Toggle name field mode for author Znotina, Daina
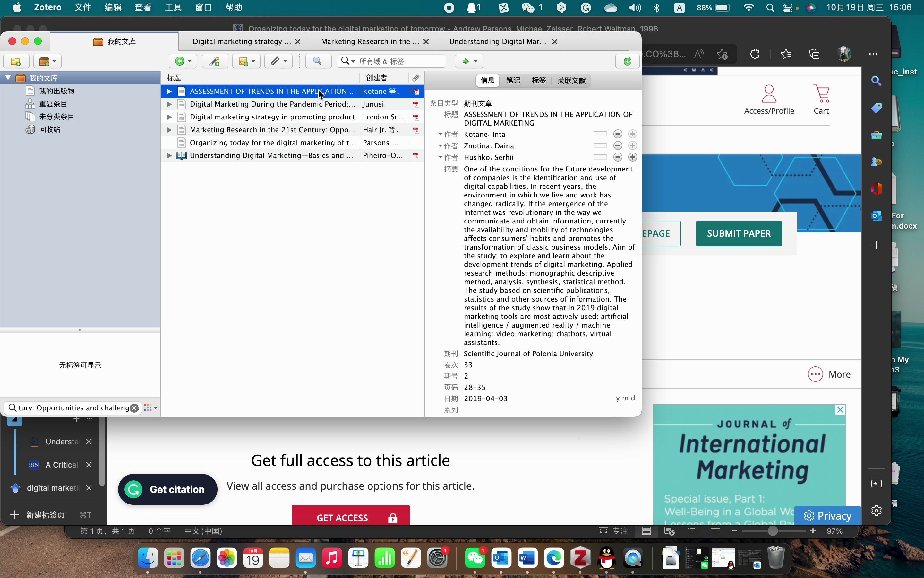The image size is (924, 578). pos(600,146)
